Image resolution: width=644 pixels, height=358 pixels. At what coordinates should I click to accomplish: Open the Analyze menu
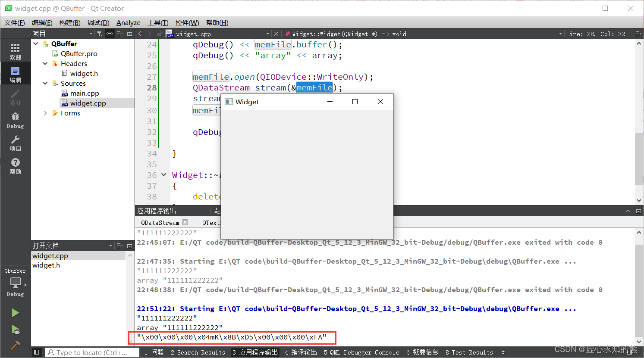tap(129, 22)
